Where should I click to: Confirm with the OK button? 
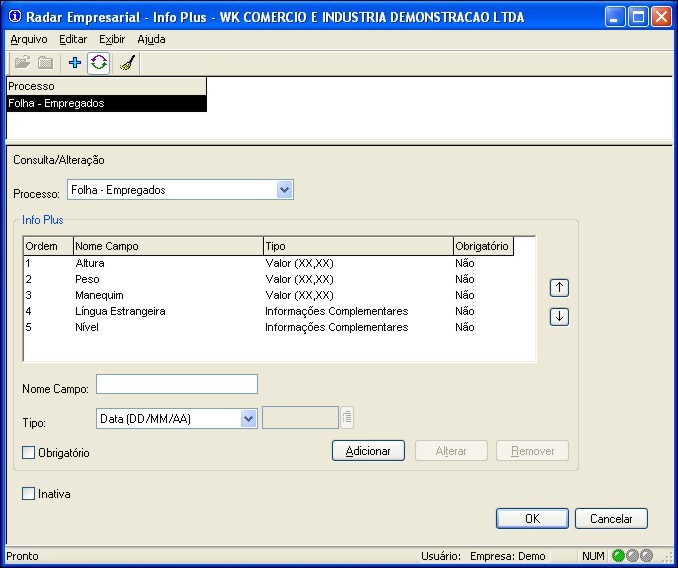pyautogui.click(x=533, y=519)
